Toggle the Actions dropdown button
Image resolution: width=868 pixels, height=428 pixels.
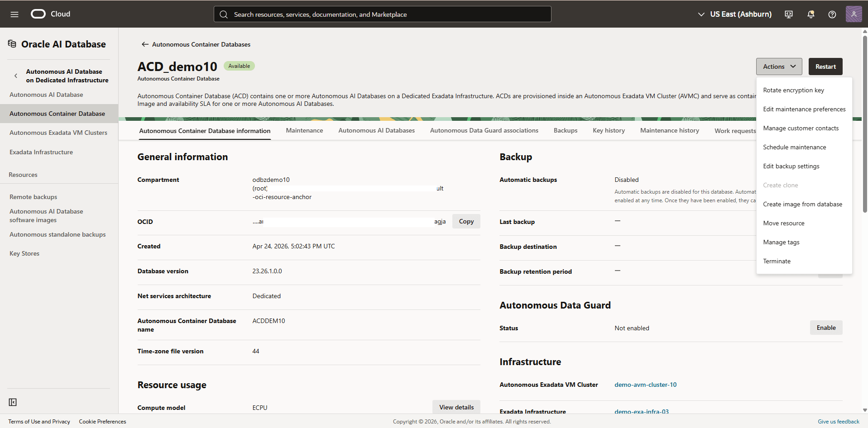[779, 67]
